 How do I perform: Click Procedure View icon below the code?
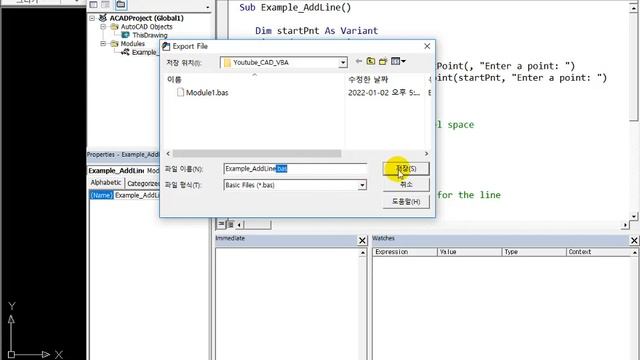[221, 224]
